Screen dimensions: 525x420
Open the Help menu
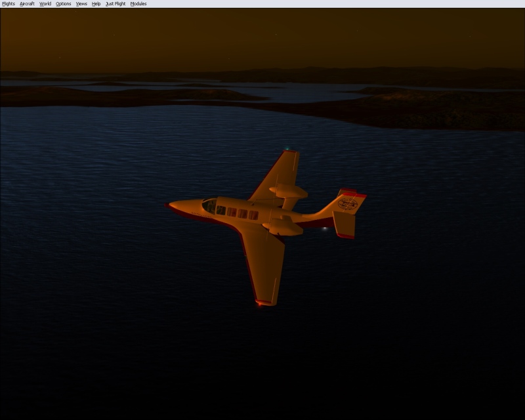pos(96,4)
